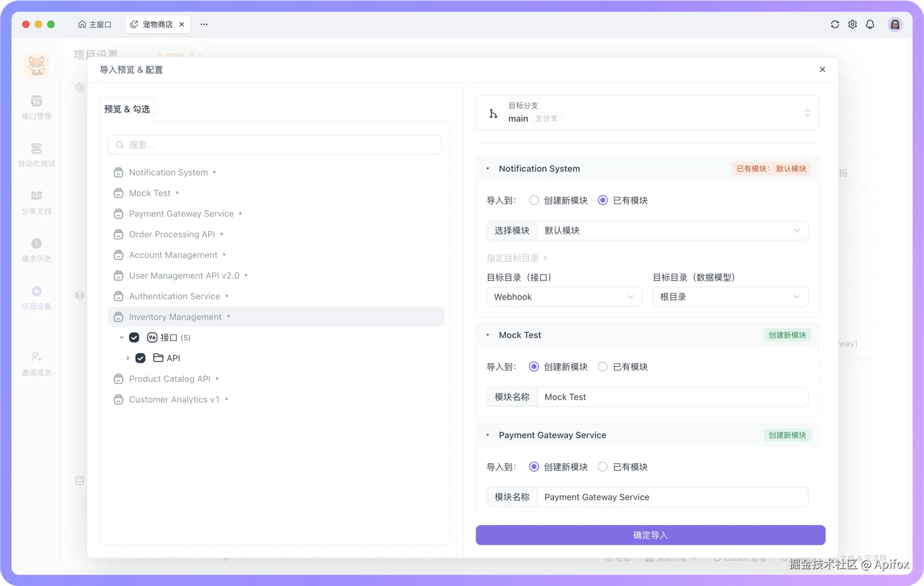Open notifications bell icon

(x=870, y=24)
